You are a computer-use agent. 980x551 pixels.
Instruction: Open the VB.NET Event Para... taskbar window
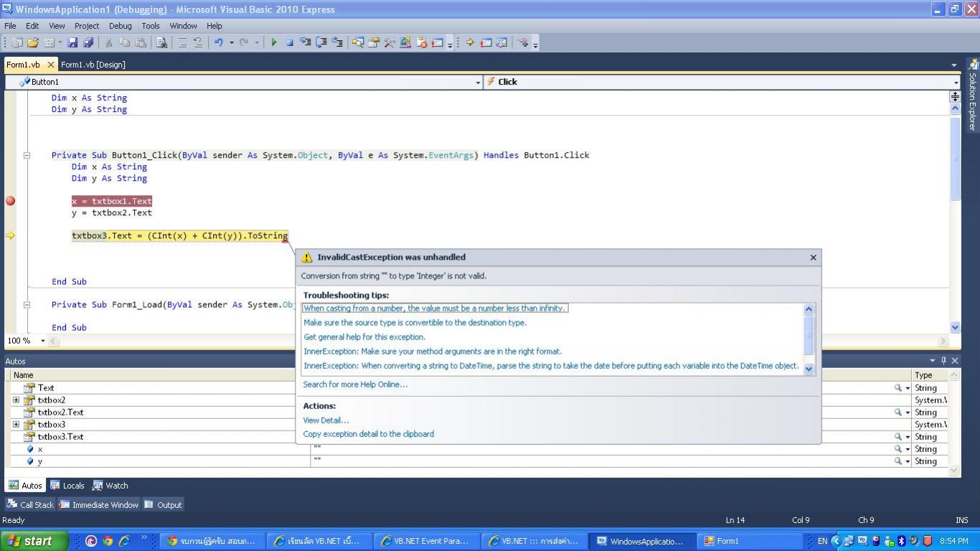428,541
